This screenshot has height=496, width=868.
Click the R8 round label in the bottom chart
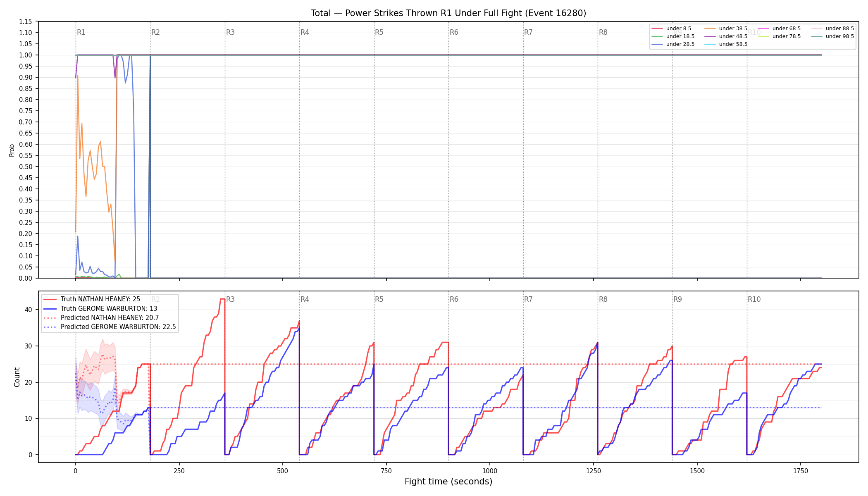[603, 299]
